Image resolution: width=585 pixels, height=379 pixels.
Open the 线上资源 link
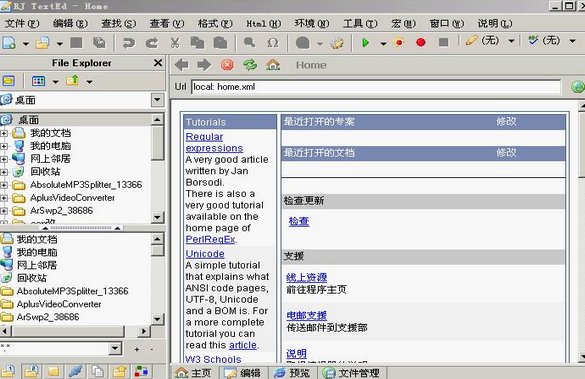tap(306, 278)
